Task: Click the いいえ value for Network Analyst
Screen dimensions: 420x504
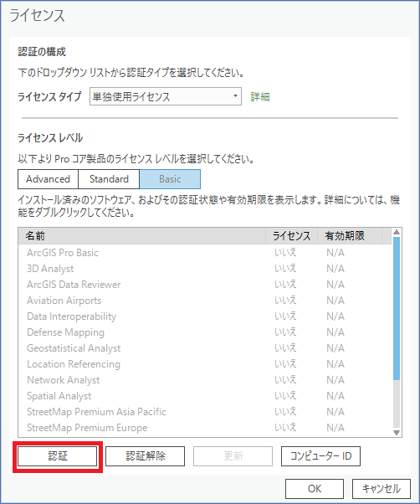Action: (285, 380)
